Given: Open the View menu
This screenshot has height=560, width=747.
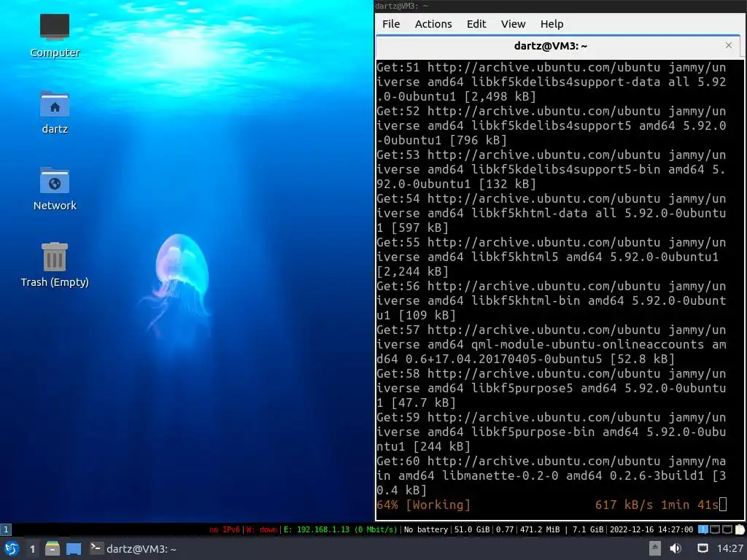Looking at the screenshot, I should pyautogui.click(x=513, y=24).
